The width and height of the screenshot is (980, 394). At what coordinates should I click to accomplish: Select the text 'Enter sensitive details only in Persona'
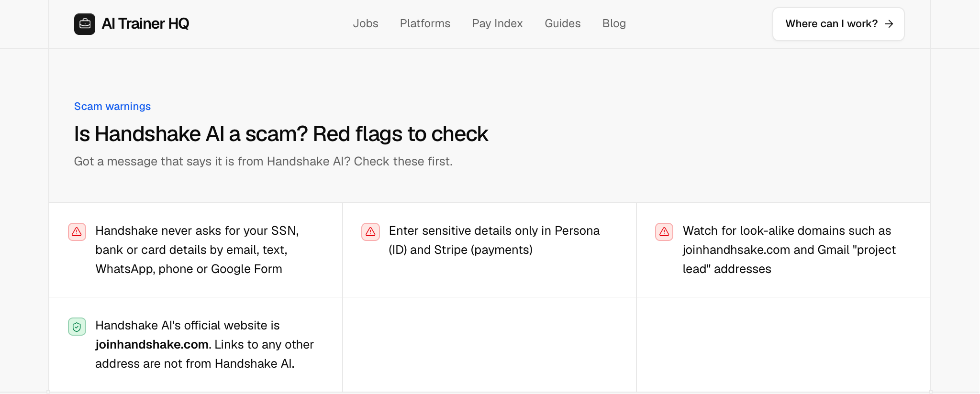[494, 231]
